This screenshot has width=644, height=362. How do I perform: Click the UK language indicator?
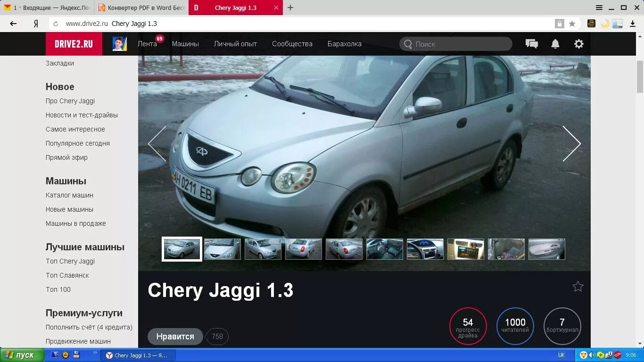click(561, 355)
